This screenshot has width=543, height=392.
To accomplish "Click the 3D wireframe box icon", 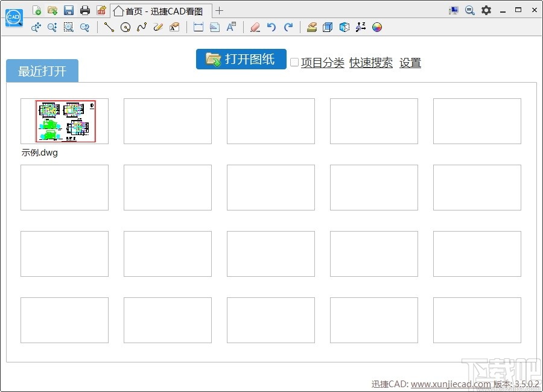I will pos(328,27).
